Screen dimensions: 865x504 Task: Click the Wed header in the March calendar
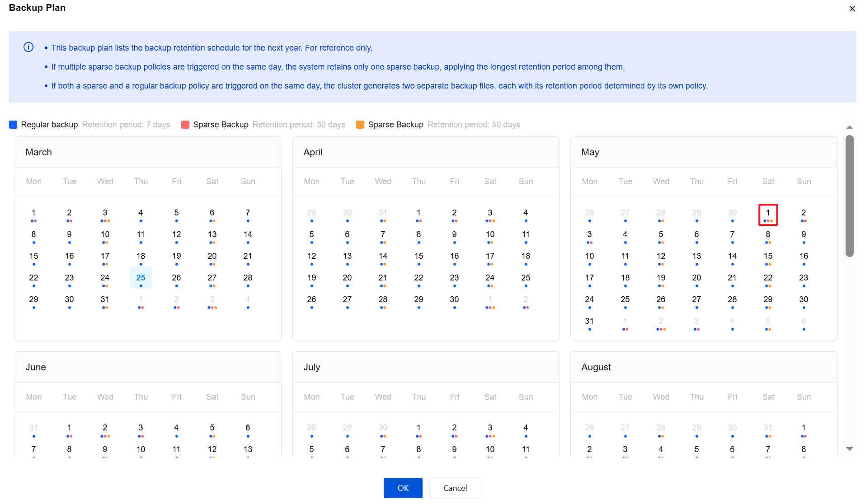click(x=105, y=182)
